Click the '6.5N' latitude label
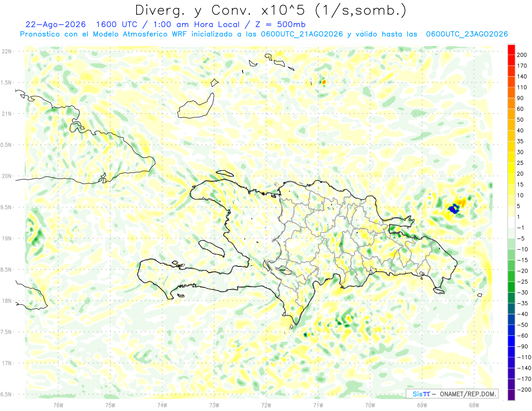Image resolution: width=532 pixels, height=411 pixels. 6,394
